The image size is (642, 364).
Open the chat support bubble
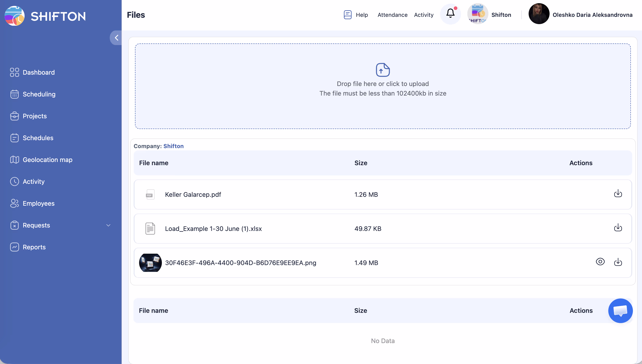coord(620,311)
